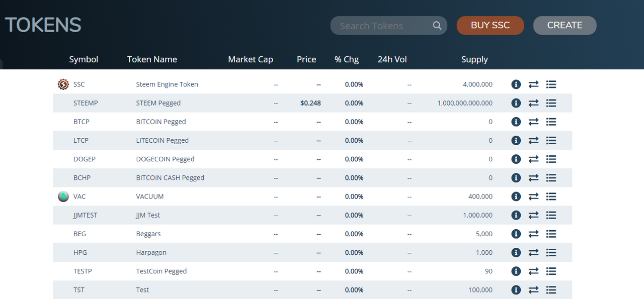Sort by Market Cap column header
Image resolution: width=644 pixels, height=299 pixels.
tap(251, 59)
